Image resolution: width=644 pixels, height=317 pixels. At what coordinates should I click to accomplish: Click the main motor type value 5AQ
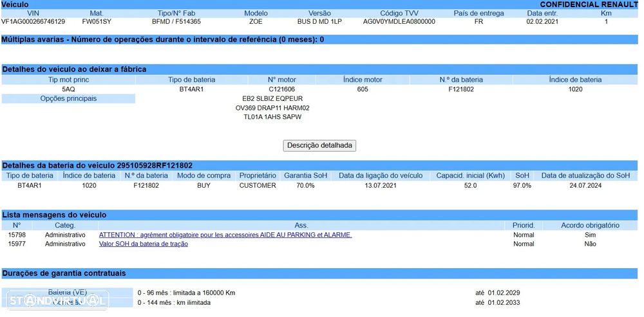coord(68,89)
